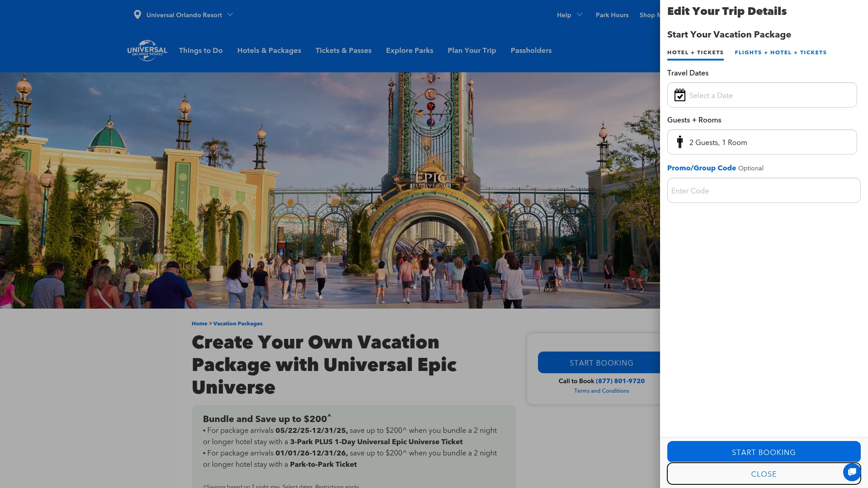
Task: Click the guest person icon
Action: (679, 142)
